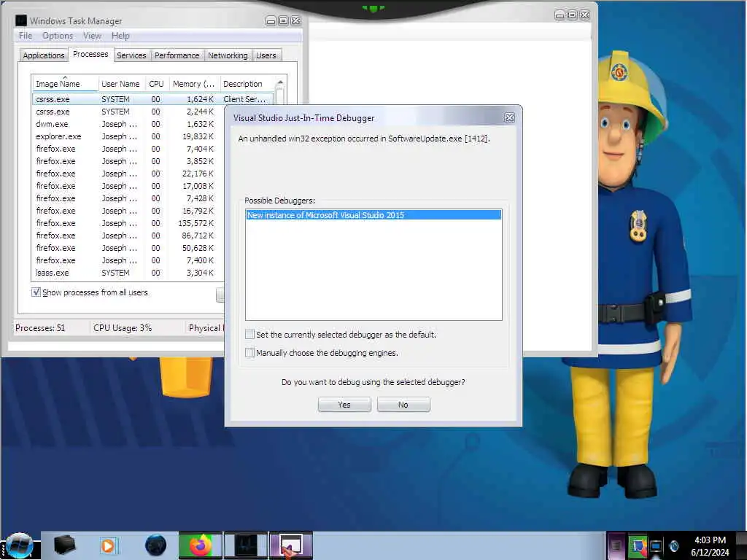Open Task Manager View menu
Viewport: 747px width, 560px height.
[x=92, y=36]
